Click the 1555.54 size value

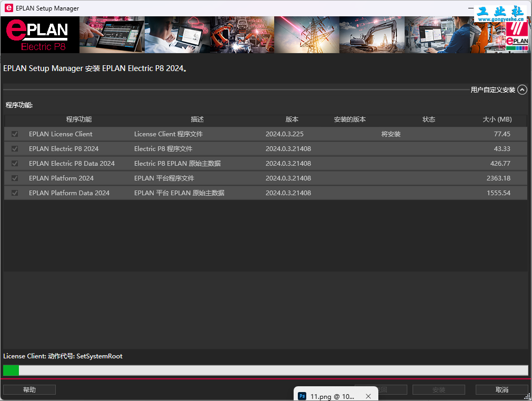(x=498, y=193)
